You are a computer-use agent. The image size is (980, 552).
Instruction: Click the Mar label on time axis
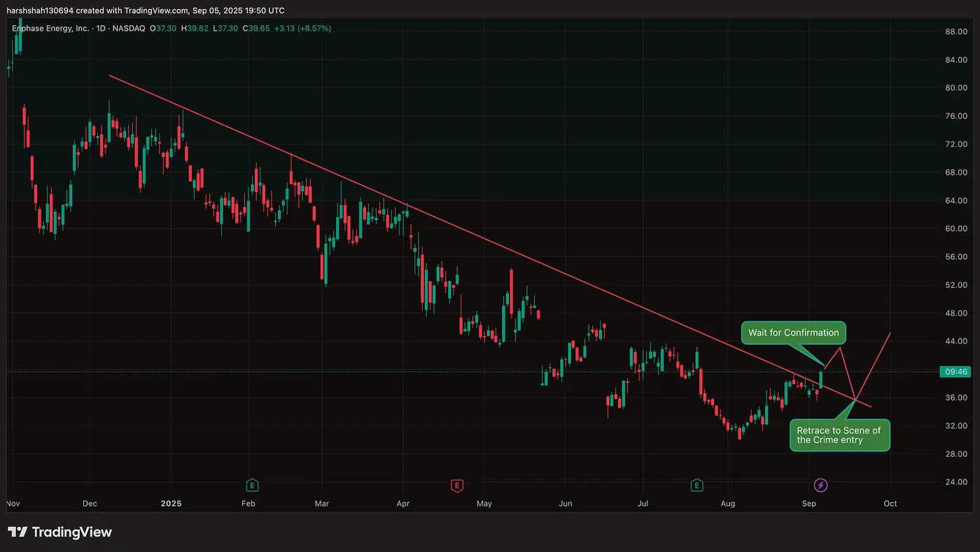(321, 504)
